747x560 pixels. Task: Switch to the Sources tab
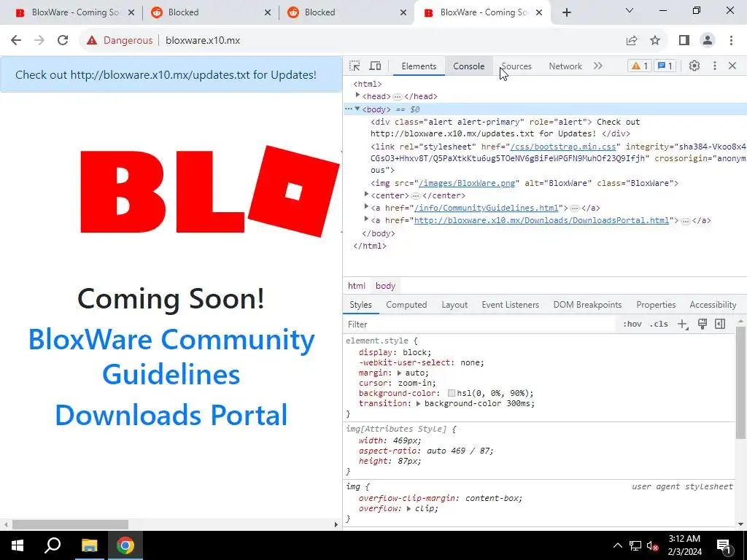pyautogui.click(x=516, y=66)
